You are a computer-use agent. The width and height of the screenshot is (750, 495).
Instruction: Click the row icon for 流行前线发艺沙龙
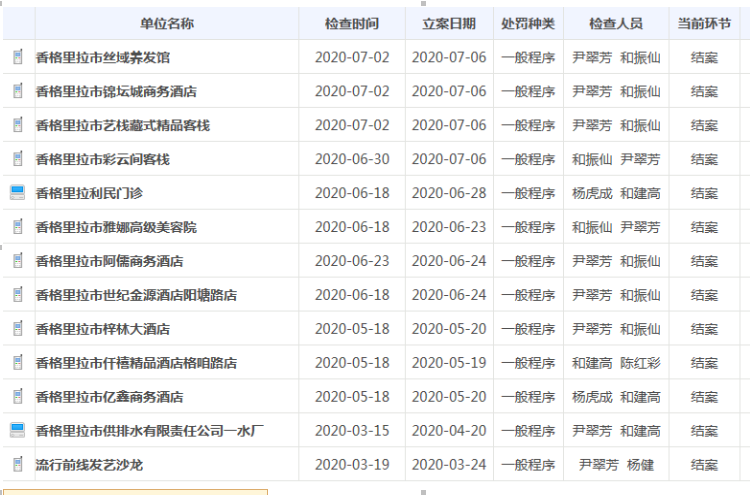[18, 464]
